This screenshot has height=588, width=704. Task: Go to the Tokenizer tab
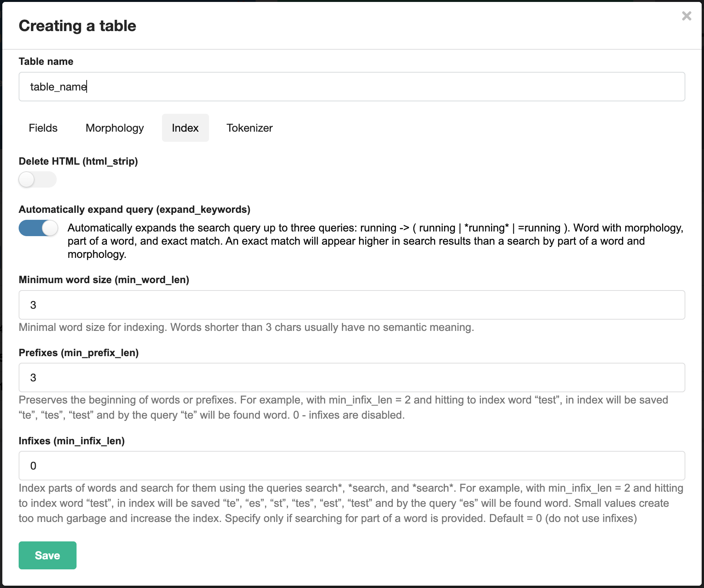(x=249, y=128)
